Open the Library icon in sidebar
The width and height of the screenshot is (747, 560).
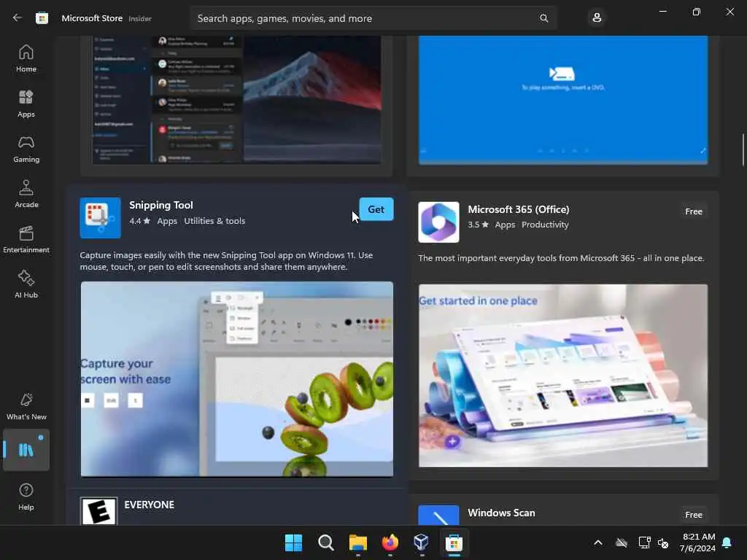point(26,449)
